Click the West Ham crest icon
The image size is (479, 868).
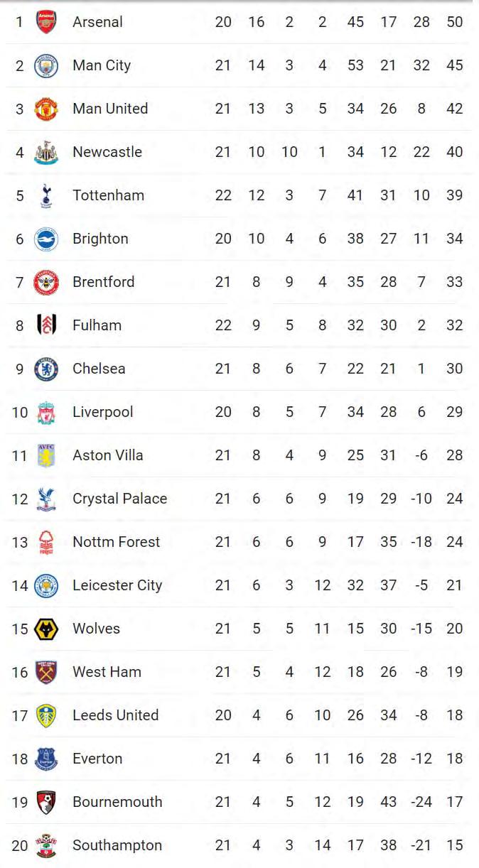[46, 672]
